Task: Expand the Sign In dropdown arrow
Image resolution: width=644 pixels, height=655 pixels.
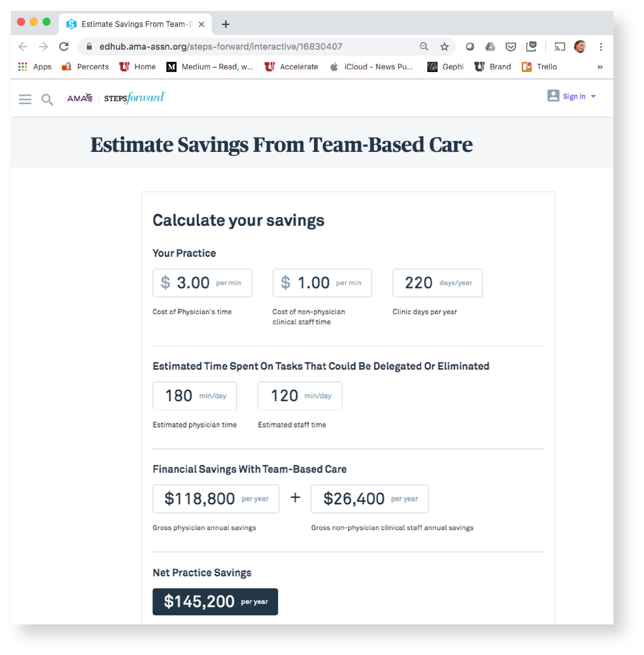Action: [x=593, y=96]
